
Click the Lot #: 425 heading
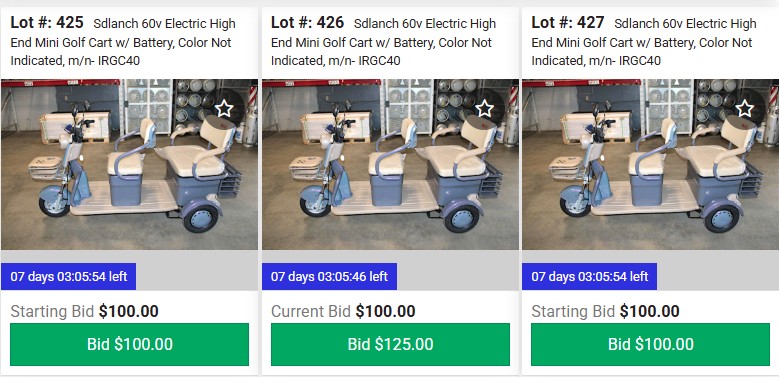click(47, 22)
